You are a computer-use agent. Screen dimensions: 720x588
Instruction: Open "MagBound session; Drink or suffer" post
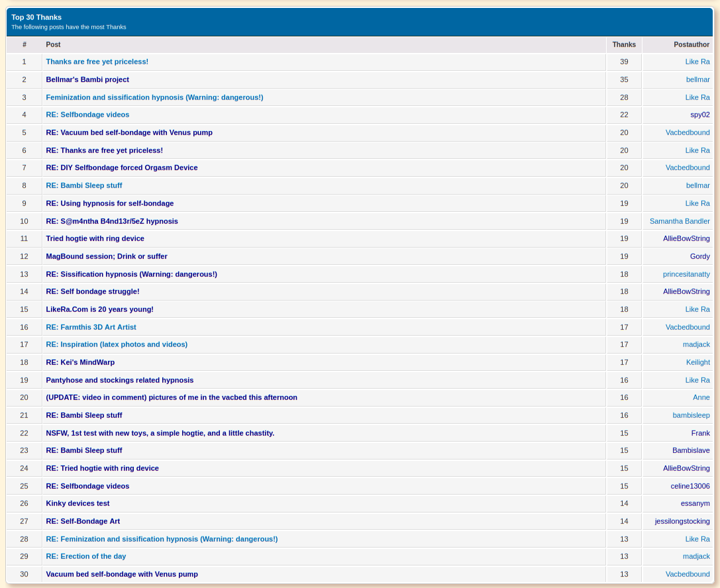(x=106, y=256)
